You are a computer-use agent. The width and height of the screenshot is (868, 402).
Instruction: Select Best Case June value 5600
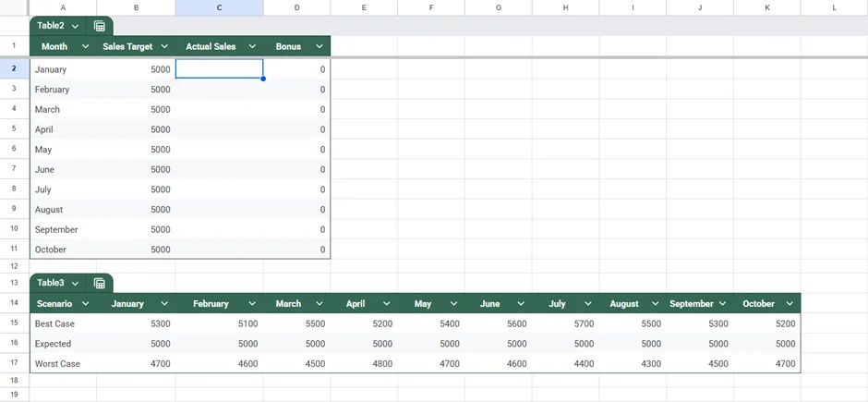(x=499, y=323)
